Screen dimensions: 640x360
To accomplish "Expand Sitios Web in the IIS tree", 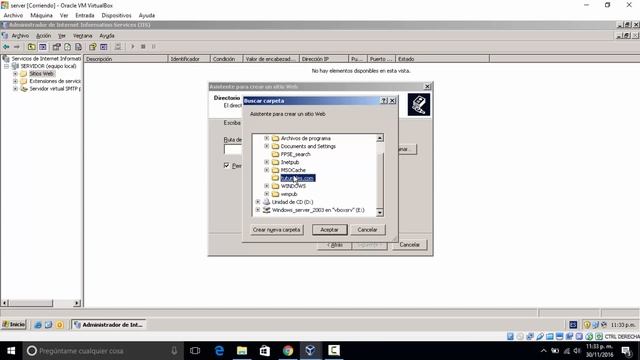I will click(x=16, y=74).
